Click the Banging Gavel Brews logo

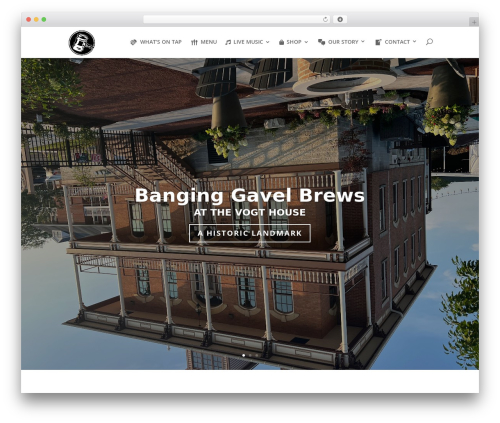[82, 43]
